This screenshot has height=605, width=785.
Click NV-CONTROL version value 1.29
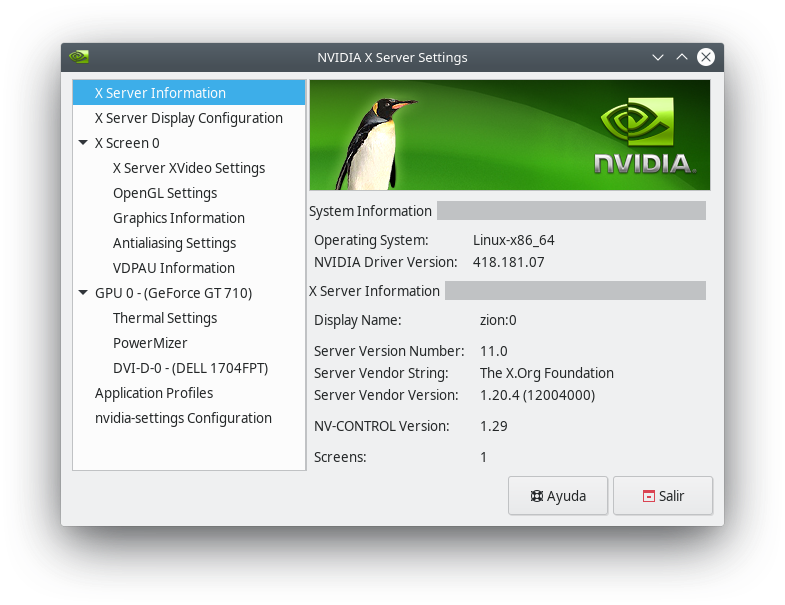[494, 426]
